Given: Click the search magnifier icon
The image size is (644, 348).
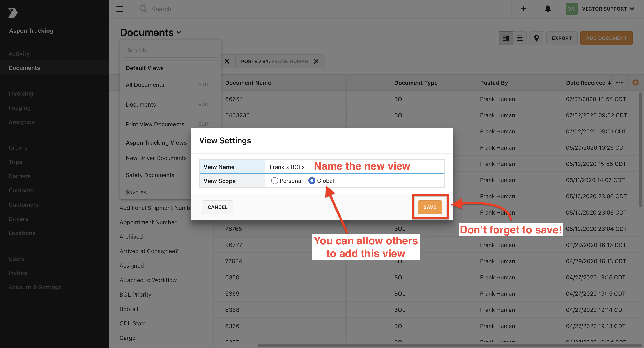Looking at the screenshot, I should (x=143, y=9).
